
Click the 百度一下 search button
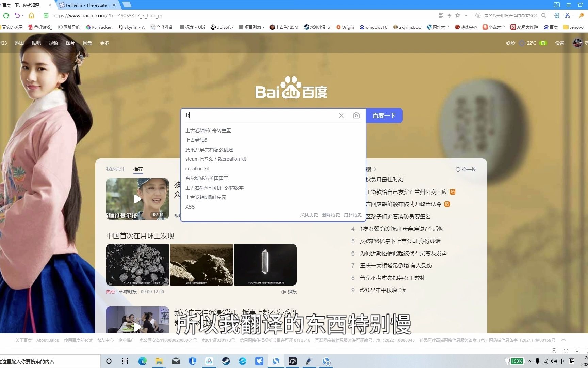(384, 116)
